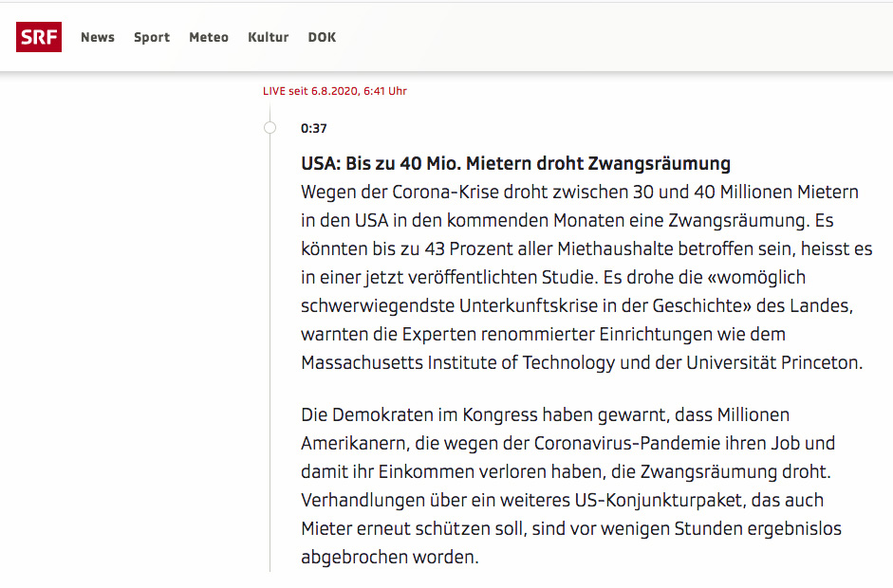893x588 pixels.
Task: Open the headline about 40 Mio. Mietern
Action: point(515,163)
